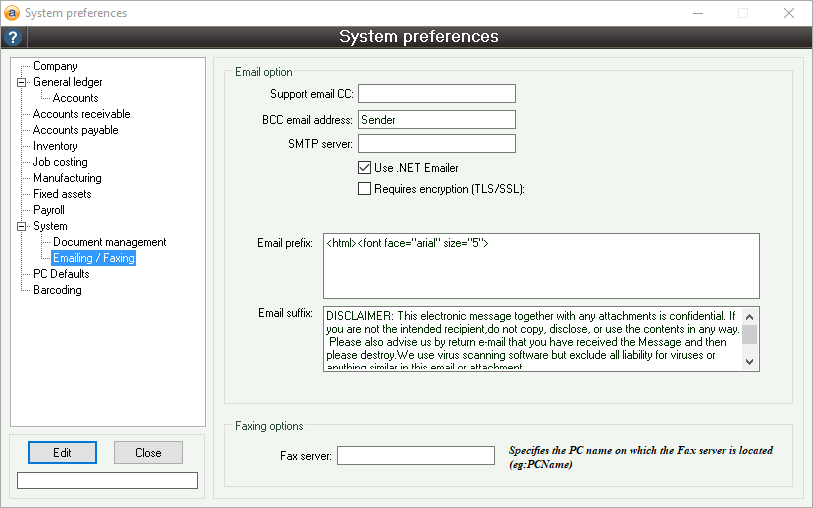Select Inventory in the preferences tree
The image size is (813, 508).
pyautogui.click(x=55, y=146)
